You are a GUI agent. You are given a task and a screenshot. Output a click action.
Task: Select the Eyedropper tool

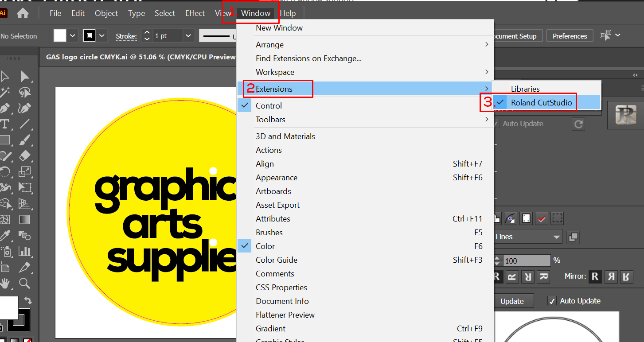[x=6, y=235]
